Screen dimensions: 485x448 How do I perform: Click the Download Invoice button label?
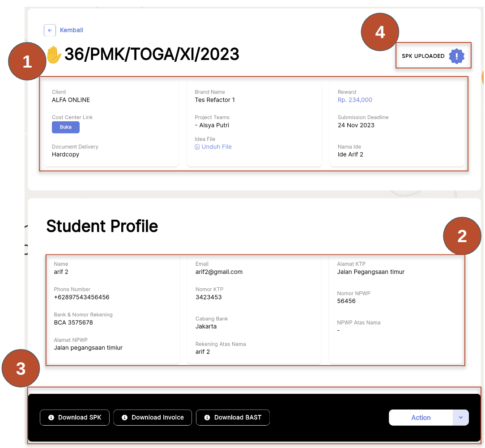pos(157,418)
